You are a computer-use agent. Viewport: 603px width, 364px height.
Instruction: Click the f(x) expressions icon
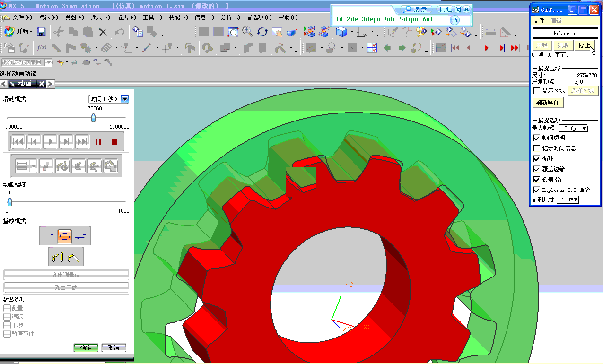pyautogui.click(x=42, y=48)
